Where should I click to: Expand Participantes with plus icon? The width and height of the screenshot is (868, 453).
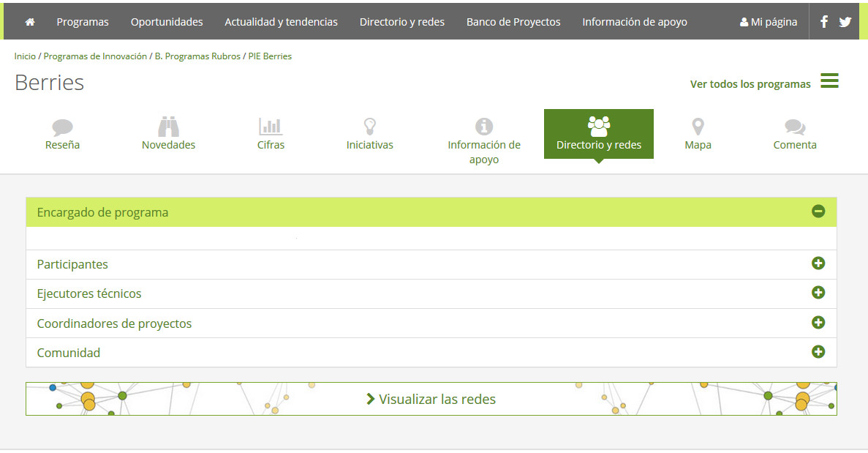pyautogui.click(x=818, y=263)
